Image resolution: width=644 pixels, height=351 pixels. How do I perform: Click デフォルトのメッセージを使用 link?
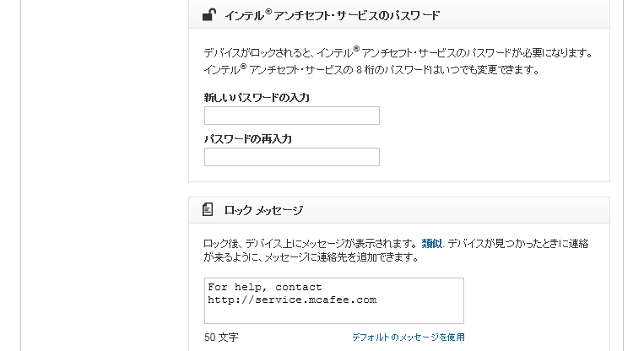[x=408, y=337]
